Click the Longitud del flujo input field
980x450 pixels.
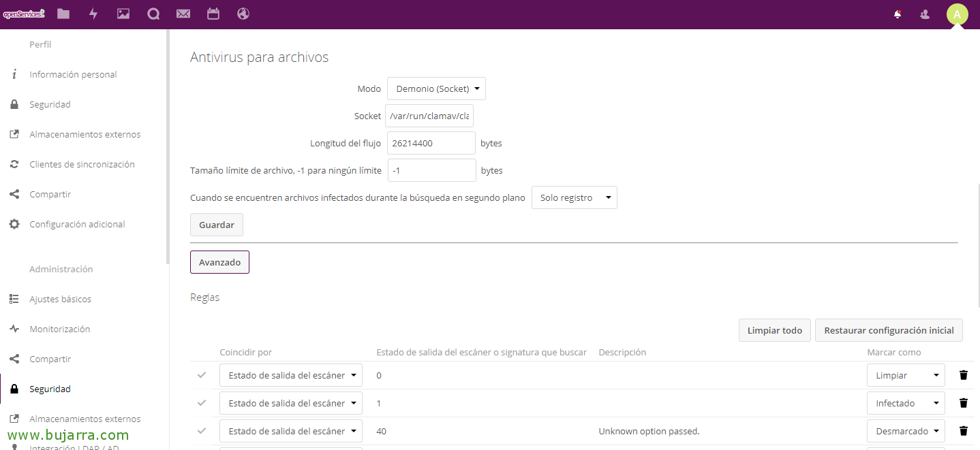[431, 144]
